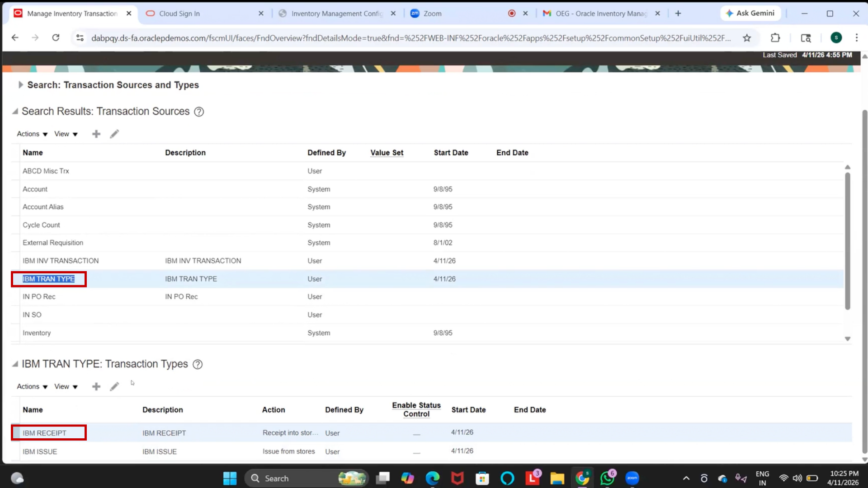Open Zoom app from taskbar
Image resolution: width=868 pixels, height=488 pixels.
(x=632, y=478)
